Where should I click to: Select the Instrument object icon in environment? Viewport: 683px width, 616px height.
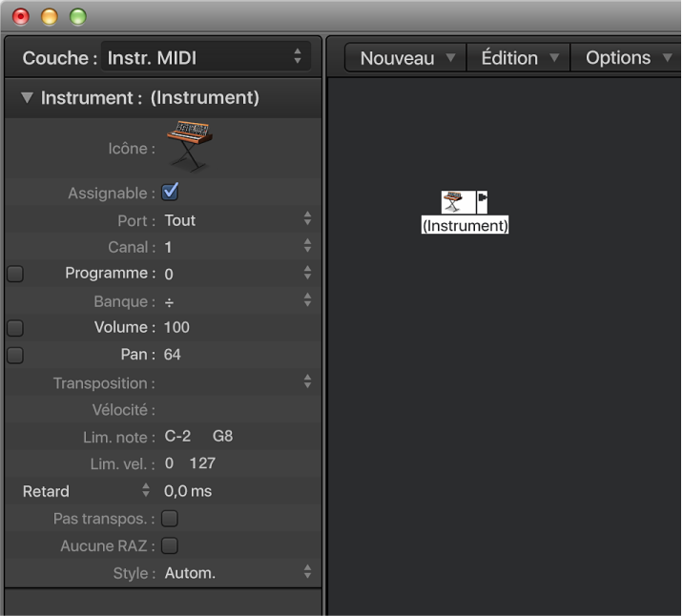coord(453,202)
